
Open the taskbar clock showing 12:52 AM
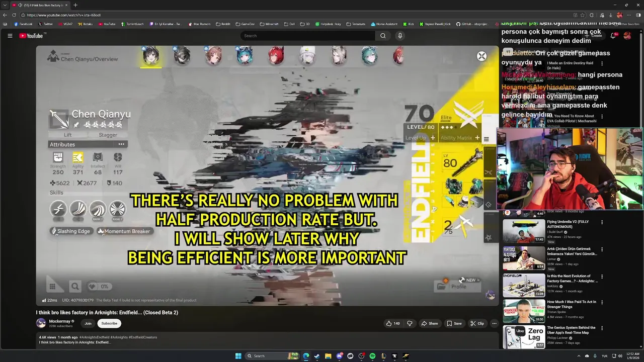pos(632,356)
